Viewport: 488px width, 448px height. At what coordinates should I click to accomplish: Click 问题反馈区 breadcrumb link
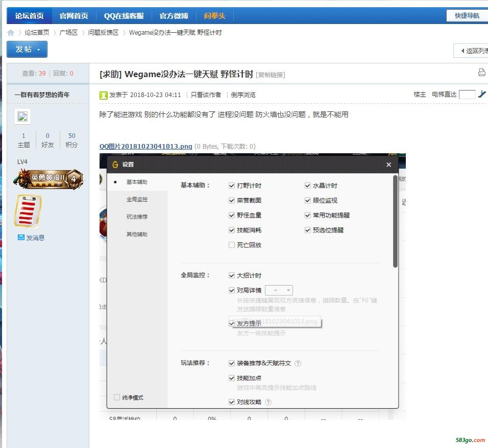tap(103, 33)
